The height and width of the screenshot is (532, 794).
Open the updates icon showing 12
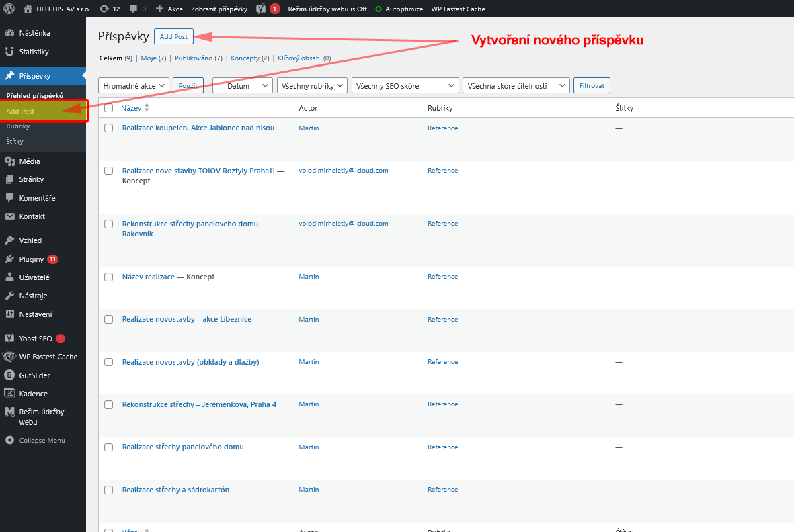pyautogui.click(x=104, y=9)
